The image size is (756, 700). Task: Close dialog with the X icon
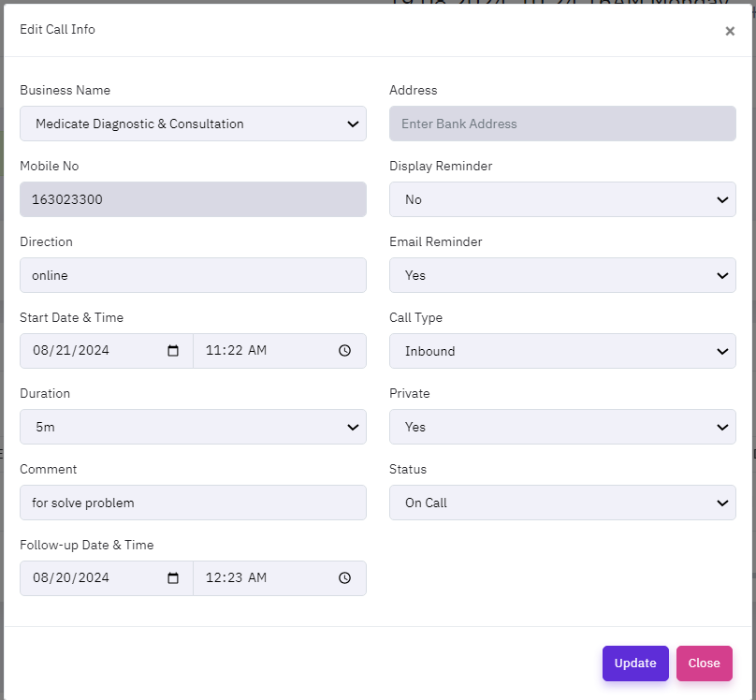[730, 31]
